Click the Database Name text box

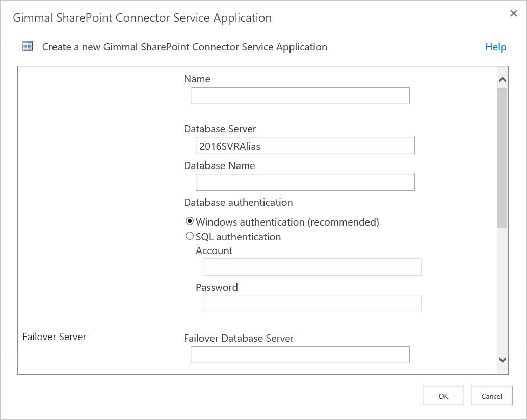coord(305,182)
